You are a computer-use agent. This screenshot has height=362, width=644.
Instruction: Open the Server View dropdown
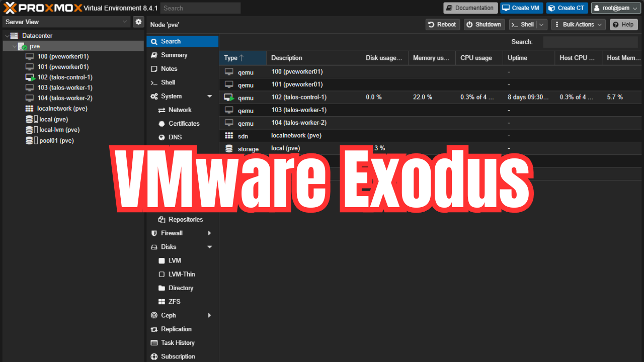67,22
